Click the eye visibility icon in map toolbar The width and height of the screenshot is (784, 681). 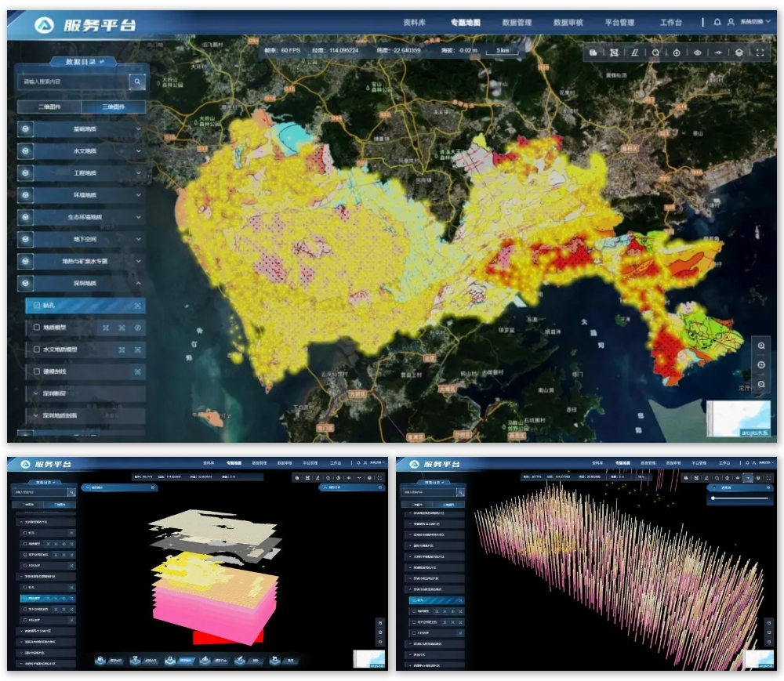click(697, 53)
